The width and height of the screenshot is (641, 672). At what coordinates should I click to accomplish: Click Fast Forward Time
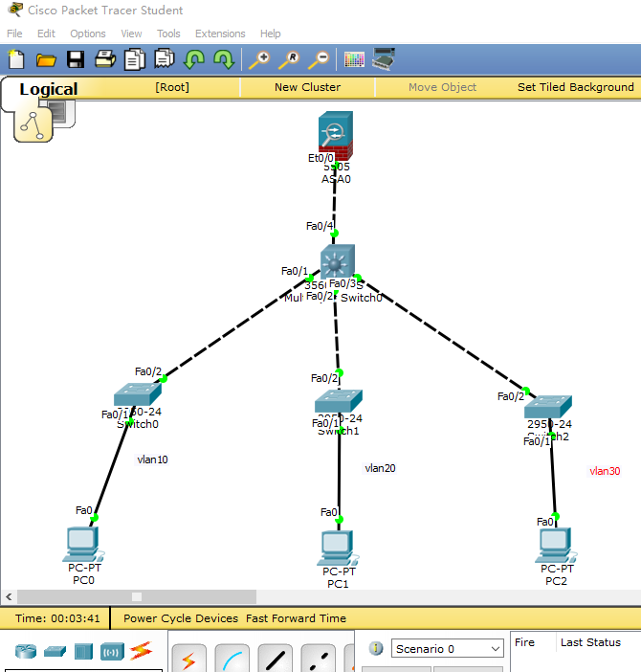point(296,618)
